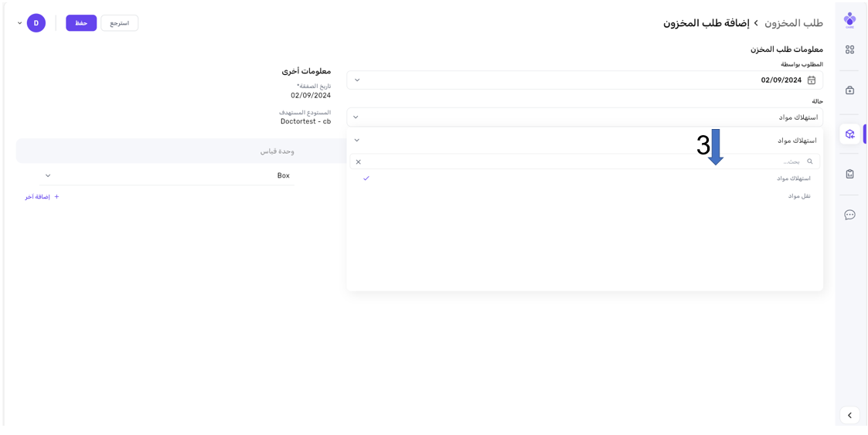Image resolution: width=868 pixels, height=435 pixels.
Task: Open the inventory box sidebar icon
Action: point(849,134)
